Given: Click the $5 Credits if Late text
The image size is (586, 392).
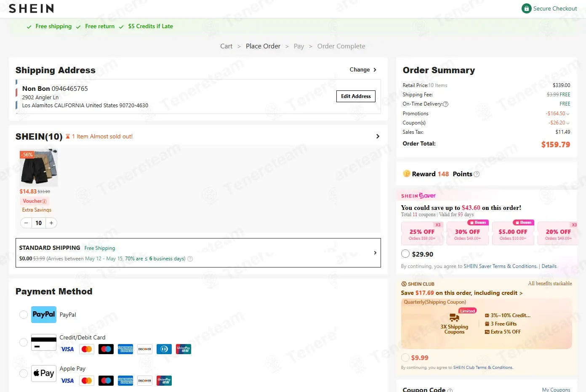Looking at the screenshot, I should click(x=150, y=26).
